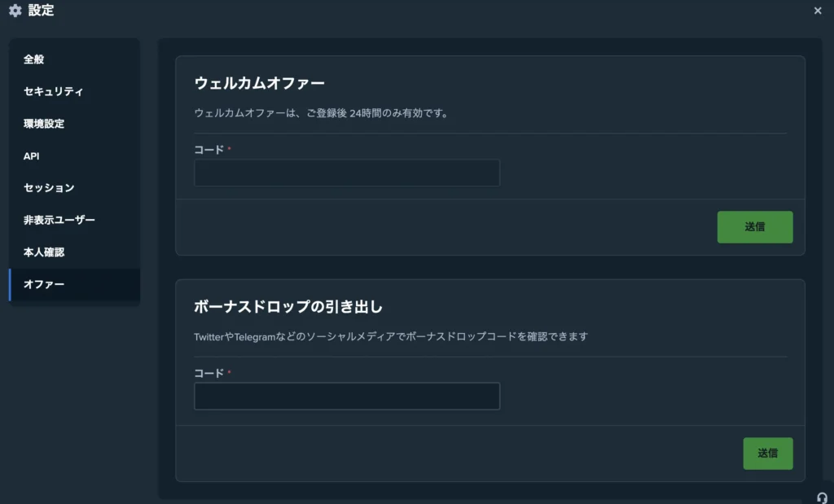Select 環境設定 in the sidebar
The image size is (834, 504).
(44, 124)
